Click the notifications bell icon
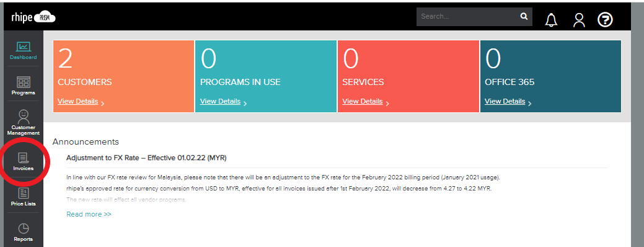The width and height of the screenshot is (644, 247). 551,19
